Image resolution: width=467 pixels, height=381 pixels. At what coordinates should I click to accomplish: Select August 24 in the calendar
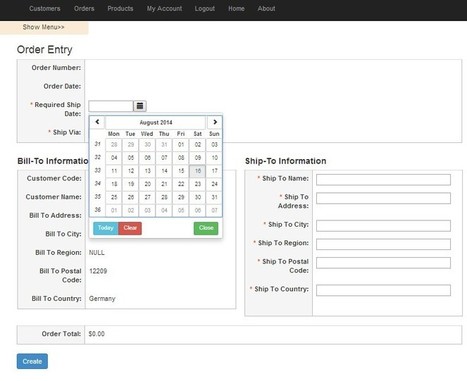(x=214, y=184)
